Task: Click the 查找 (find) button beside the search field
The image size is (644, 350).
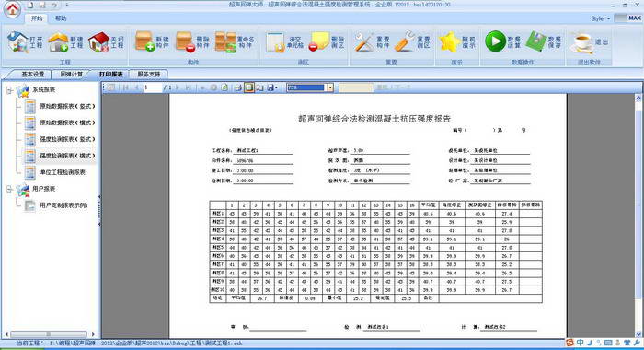Action: pos(382,87)
